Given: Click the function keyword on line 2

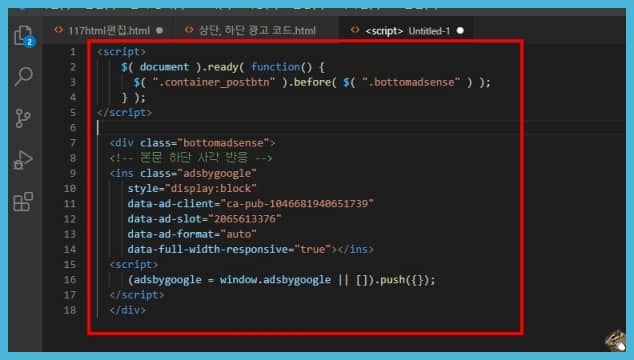Looking at the screenshot, I should (x=276, y=67).
